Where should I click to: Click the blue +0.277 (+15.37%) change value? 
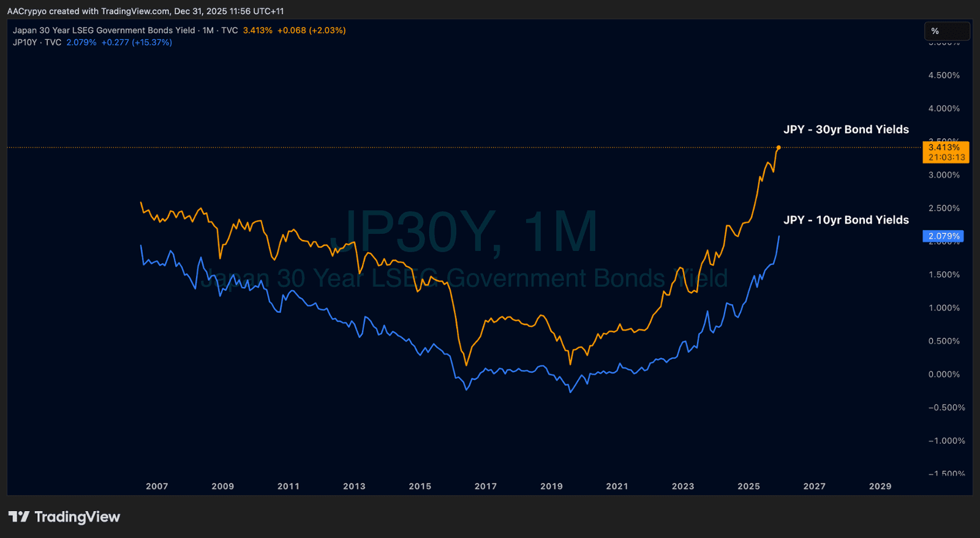137,42
